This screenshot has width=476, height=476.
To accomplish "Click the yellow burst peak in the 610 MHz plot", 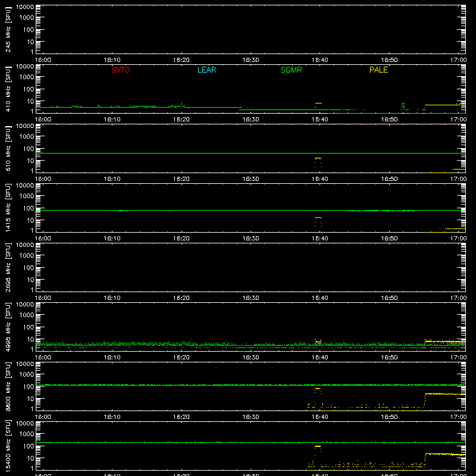I will pos(318,158).
